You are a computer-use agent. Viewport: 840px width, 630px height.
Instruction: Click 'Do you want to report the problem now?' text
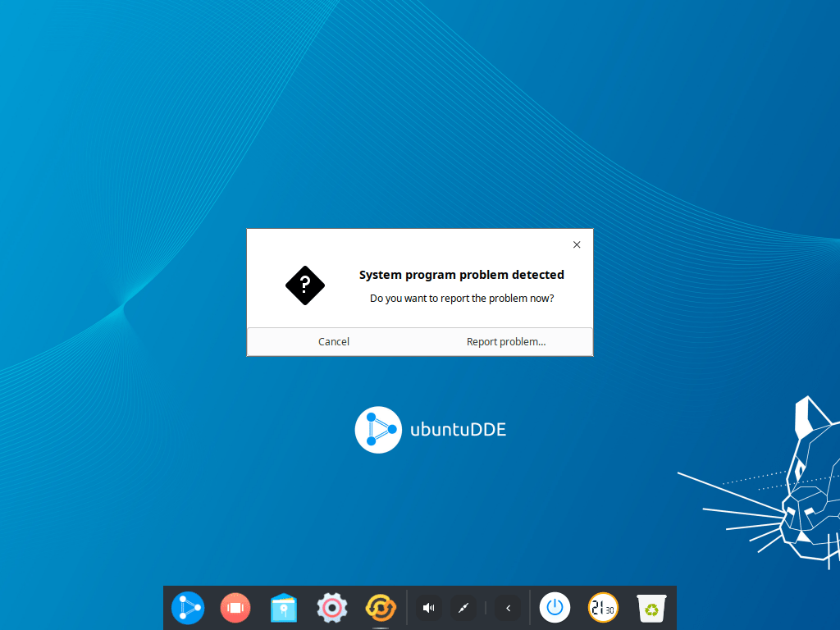462,299
